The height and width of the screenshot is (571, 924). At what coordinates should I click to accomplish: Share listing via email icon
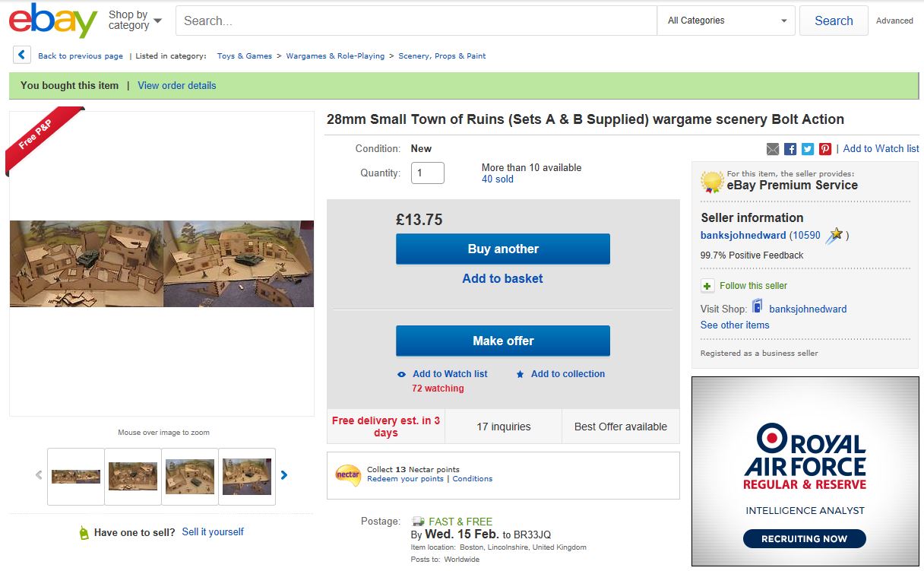[x=773, y=149]
